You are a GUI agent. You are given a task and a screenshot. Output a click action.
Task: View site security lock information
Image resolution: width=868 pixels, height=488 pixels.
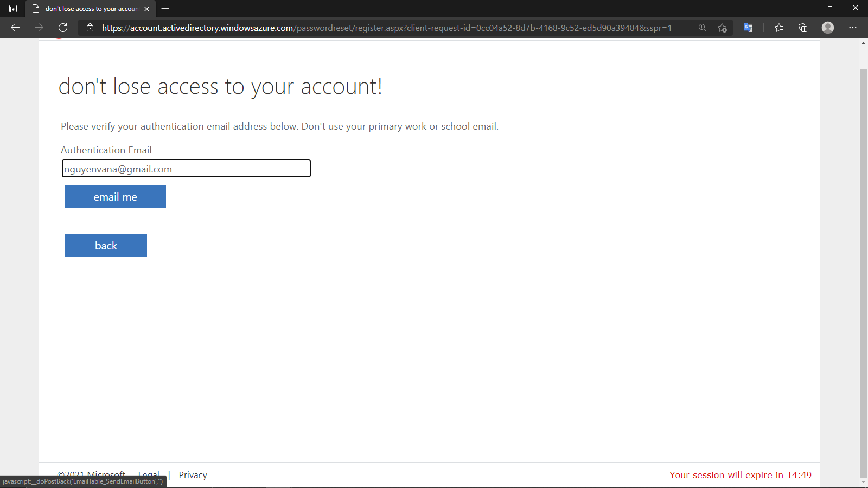point(90,28)
